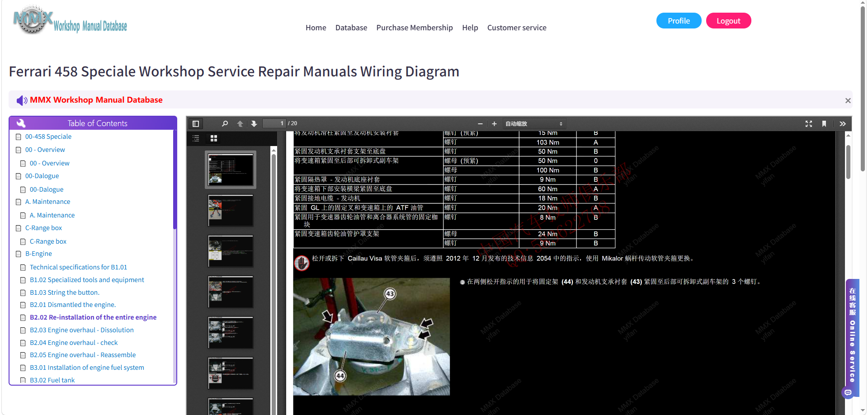
Task: Open B2.02 Re-installation of the entire engine
Action: click(93, 318)
